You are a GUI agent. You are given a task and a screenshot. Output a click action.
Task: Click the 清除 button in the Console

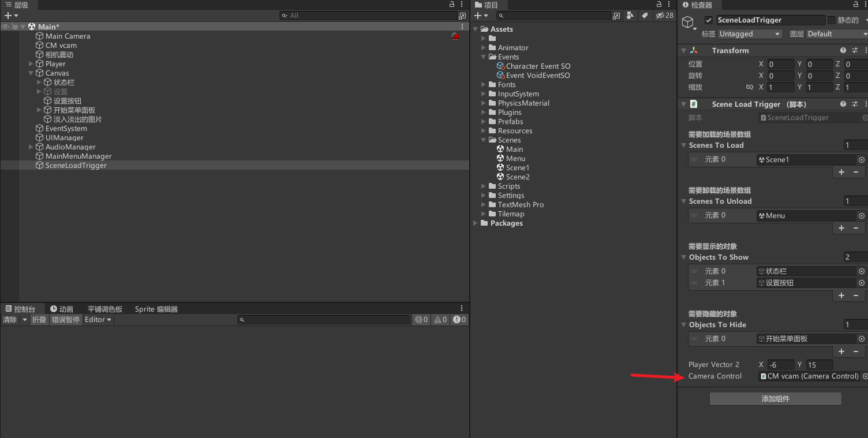click(x=9, y=319)
